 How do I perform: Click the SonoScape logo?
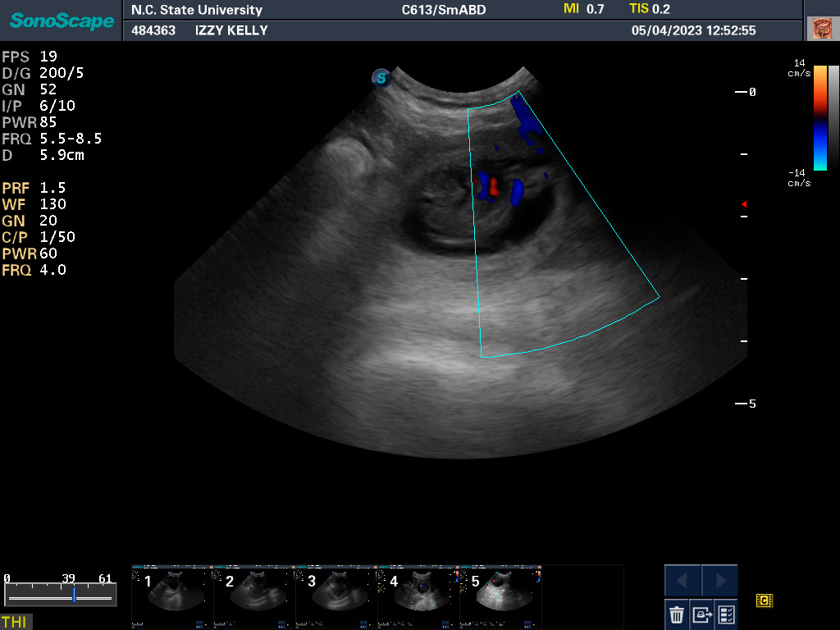tap(62, 21)
